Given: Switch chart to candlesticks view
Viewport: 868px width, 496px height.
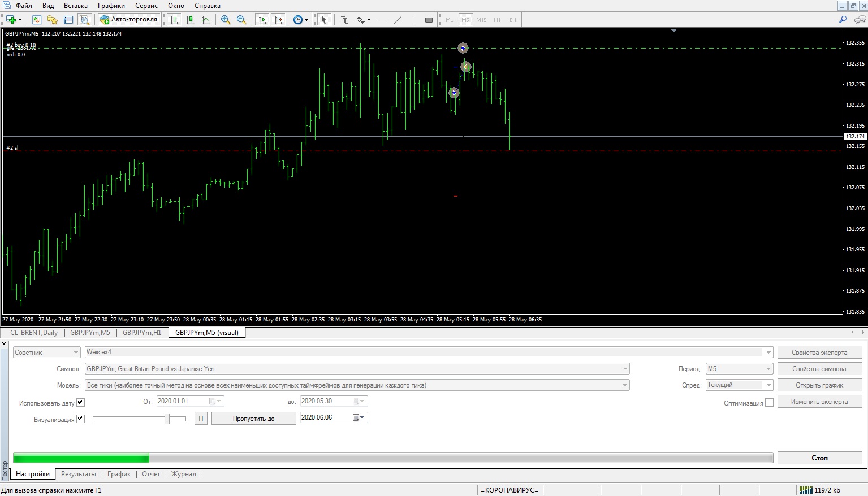Looking at the screenshot, I should pyautogui.click(x=190, y=20).
